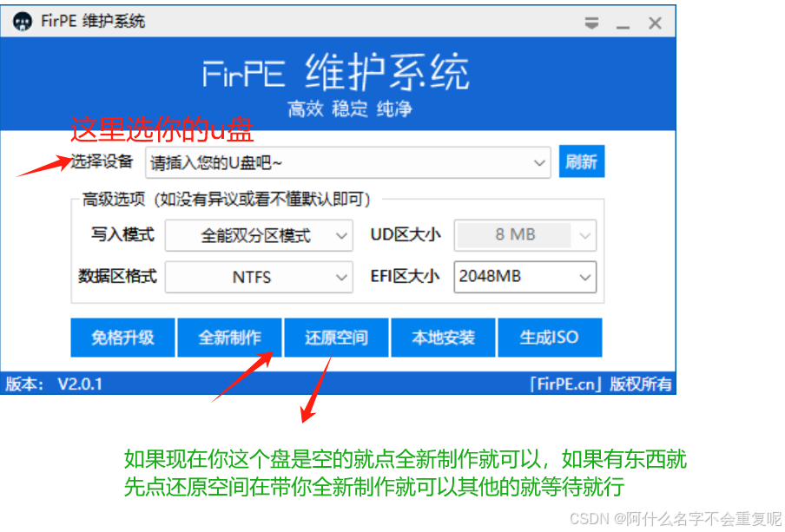Click the 数据区格式 label
This screenshot has width=785, height=532.
click(x=117, y=276)
